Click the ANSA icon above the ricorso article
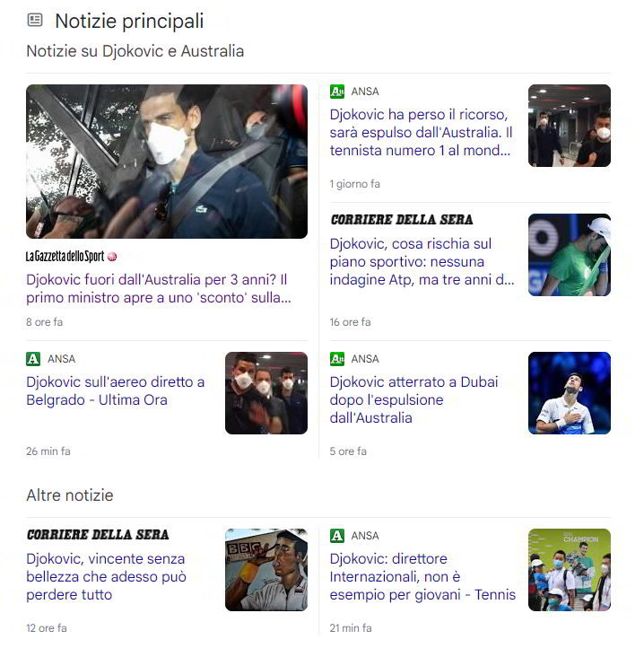Screen dimensions: 644x648 [x=337, y=92]
